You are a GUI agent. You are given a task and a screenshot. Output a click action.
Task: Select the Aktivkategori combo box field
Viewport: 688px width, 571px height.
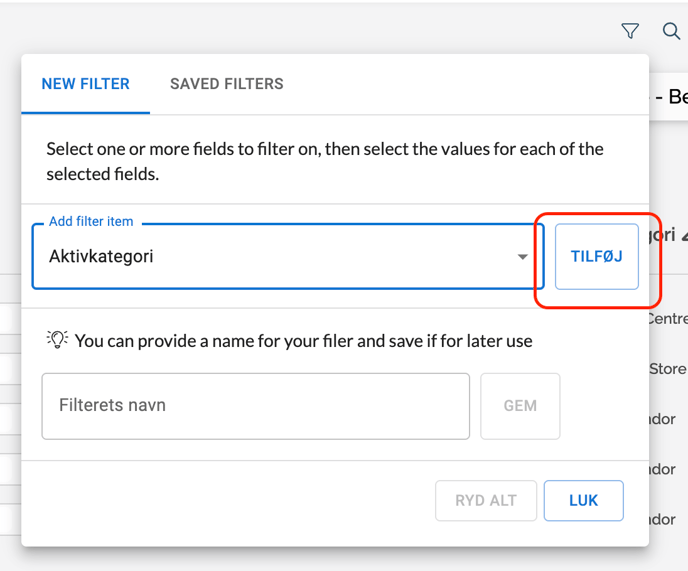coord(270,257)
